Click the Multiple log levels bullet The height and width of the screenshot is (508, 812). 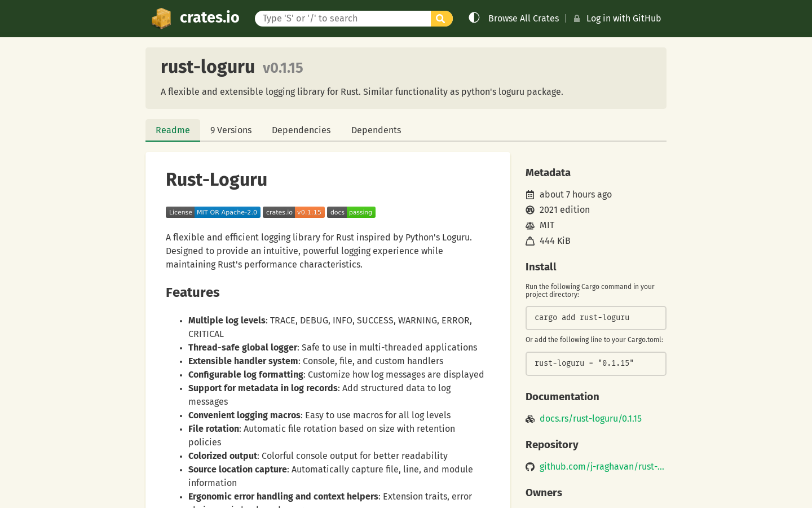tap(330, 327)
